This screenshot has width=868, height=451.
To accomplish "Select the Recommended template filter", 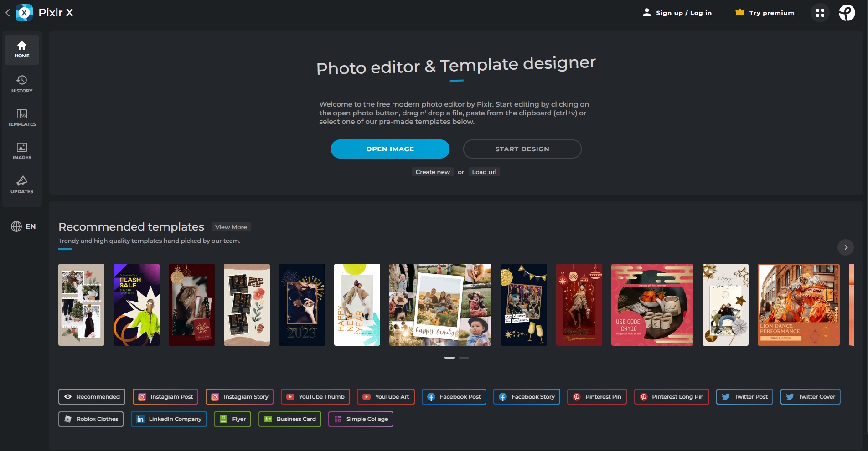I will pyautogui.click(x=92, y=397).
